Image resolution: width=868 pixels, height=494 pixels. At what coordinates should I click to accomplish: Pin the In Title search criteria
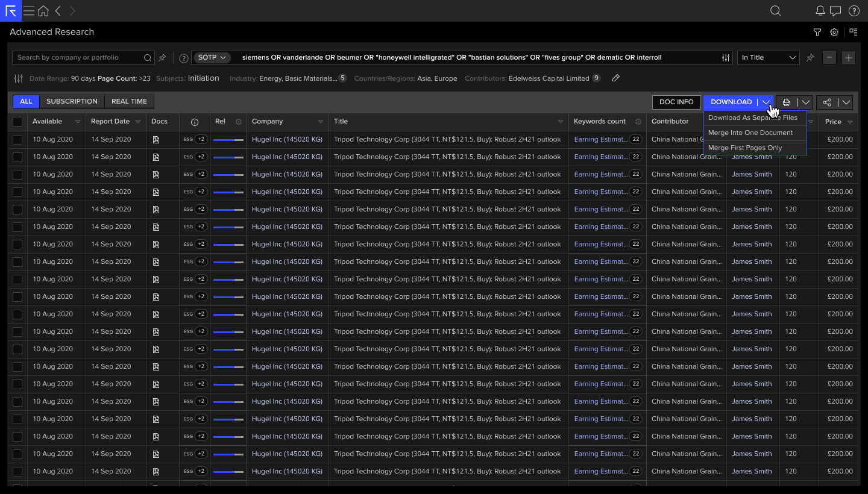(x=810, y=58)
